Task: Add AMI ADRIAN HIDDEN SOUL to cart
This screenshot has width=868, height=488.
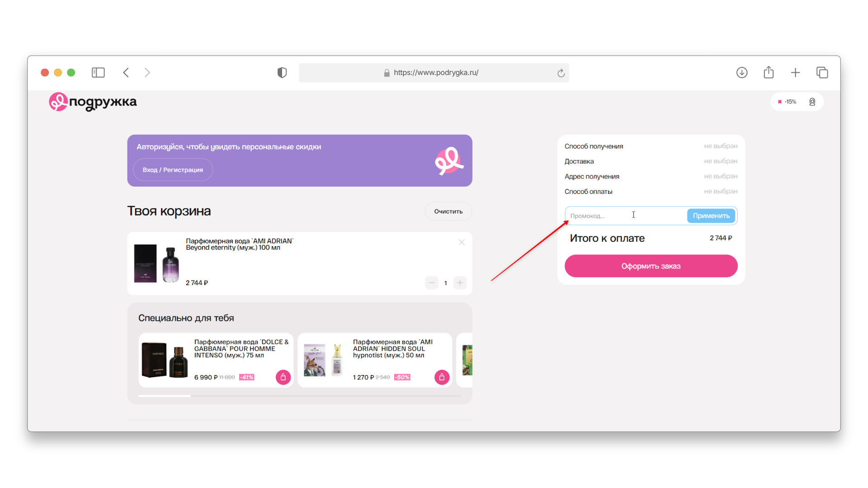Action: click(442, 377)
